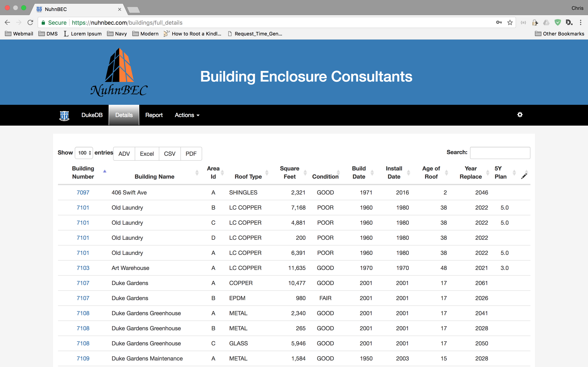
Task: Click into the Search input field
Action: 500,153
